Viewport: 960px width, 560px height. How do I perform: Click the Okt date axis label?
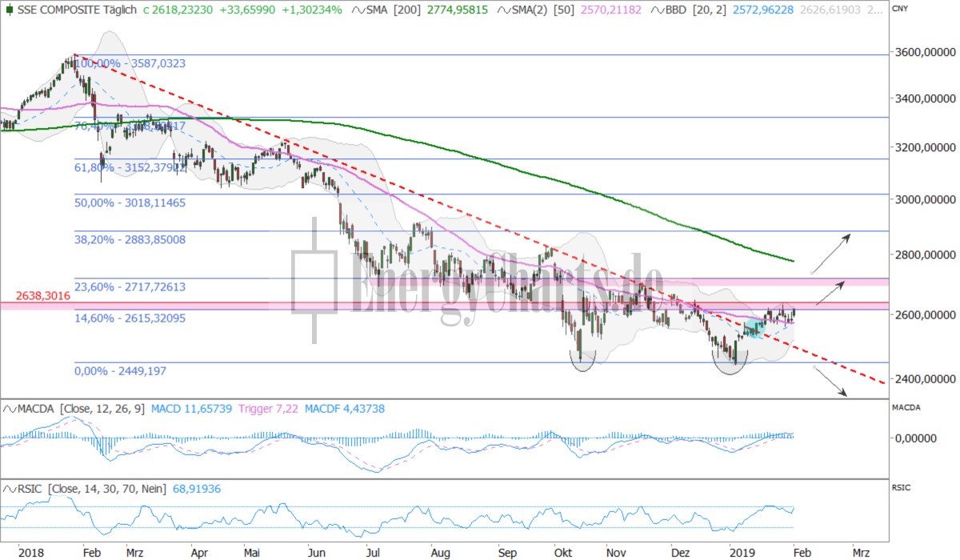pos(565,552)
